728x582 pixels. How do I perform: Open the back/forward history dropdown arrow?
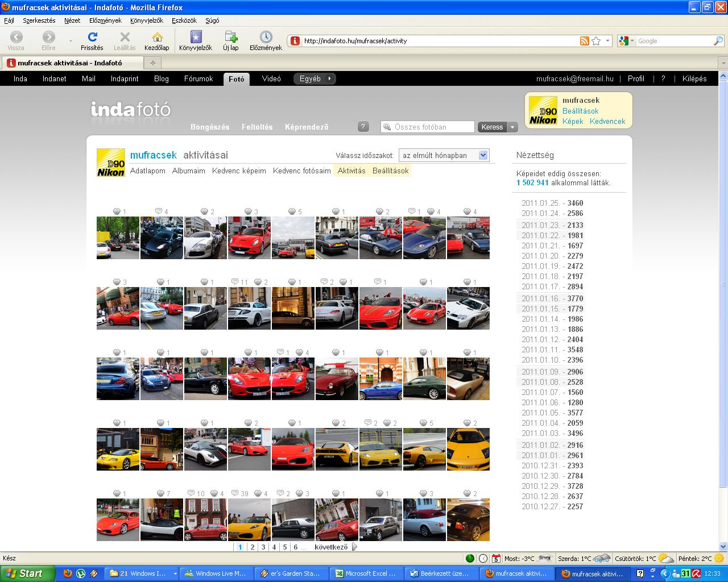point(71,41)
